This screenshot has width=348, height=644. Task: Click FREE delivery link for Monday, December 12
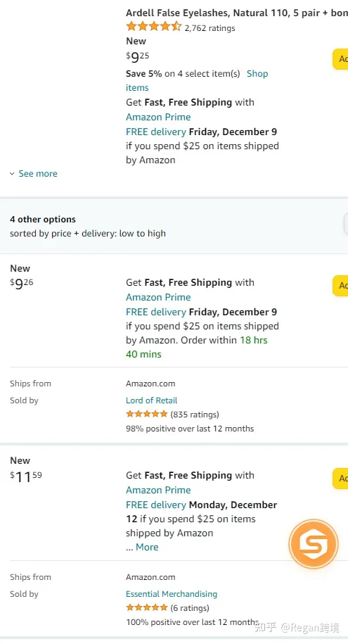(156, 505)
